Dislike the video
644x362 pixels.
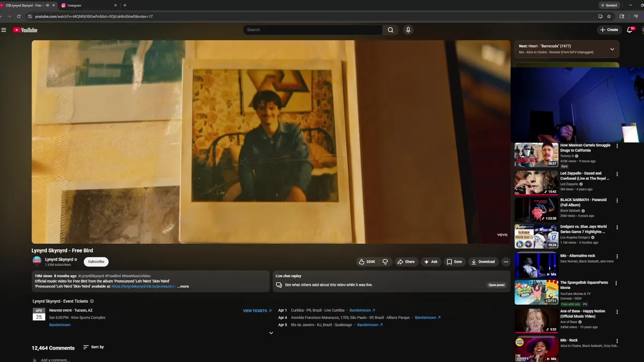coord(385,261)
